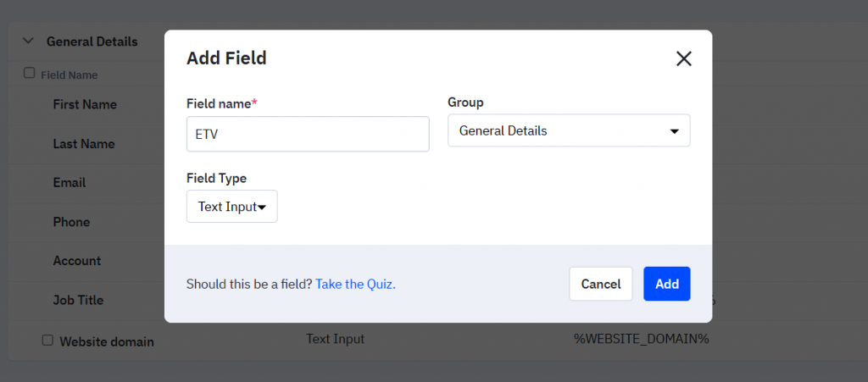868x382 pixels.
Task: Open the Take the Quiz link
Action: (x=355, y=284)
